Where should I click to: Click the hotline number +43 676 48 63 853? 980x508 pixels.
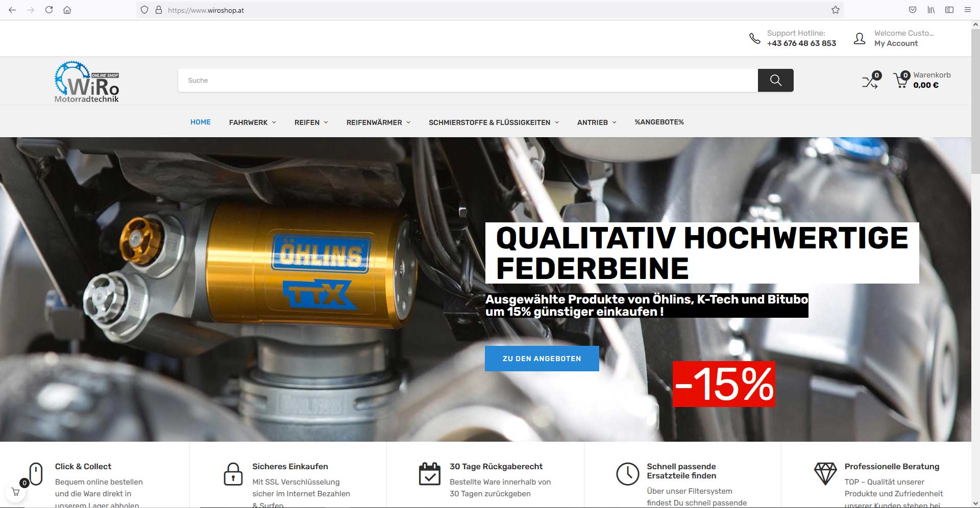pos(801,43)
